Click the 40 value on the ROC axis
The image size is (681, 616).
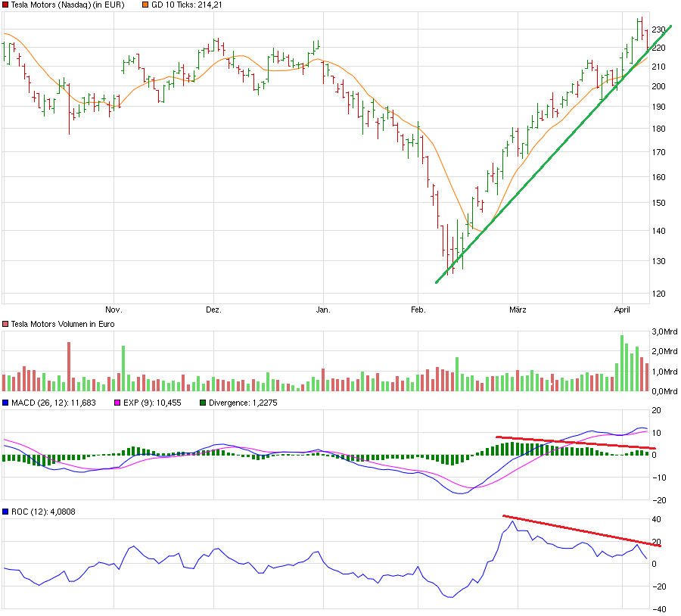click(x=657, y=520)
